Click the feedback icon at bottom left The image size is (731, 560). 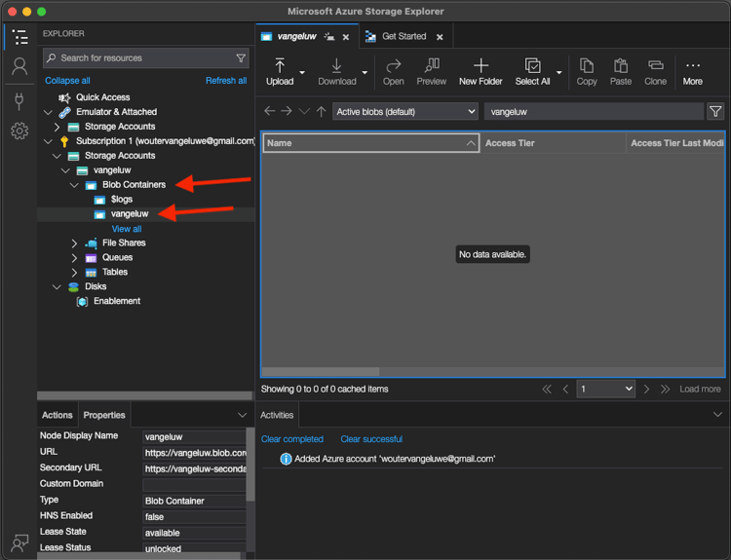(19, 542)
